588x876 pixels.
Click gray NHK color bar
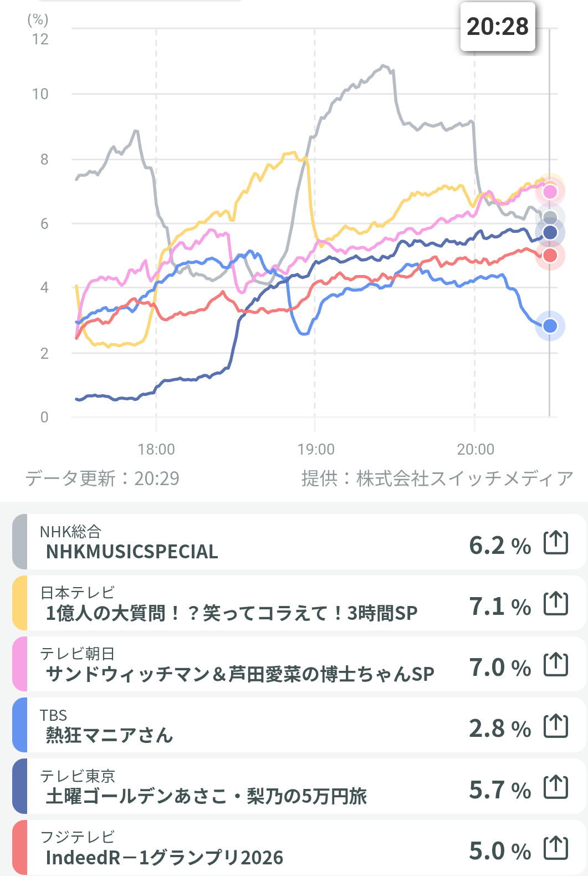click(20, 542)
